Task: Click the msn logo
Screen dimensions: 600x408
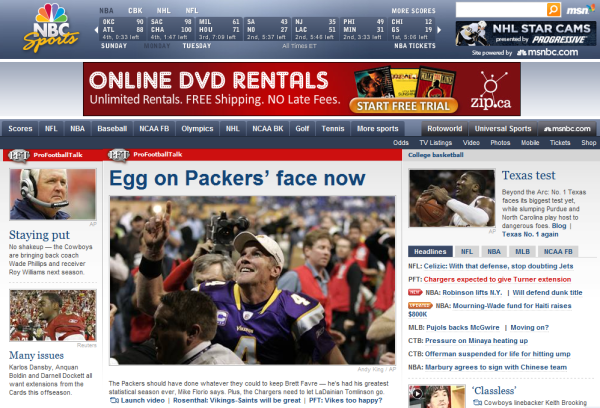Action: 580,10
